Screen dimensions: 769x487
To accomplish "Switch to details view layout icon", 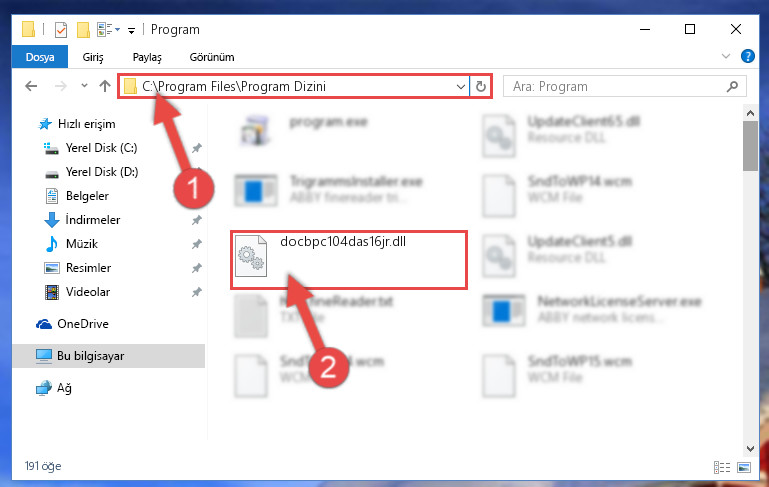I will coord(721,467).
